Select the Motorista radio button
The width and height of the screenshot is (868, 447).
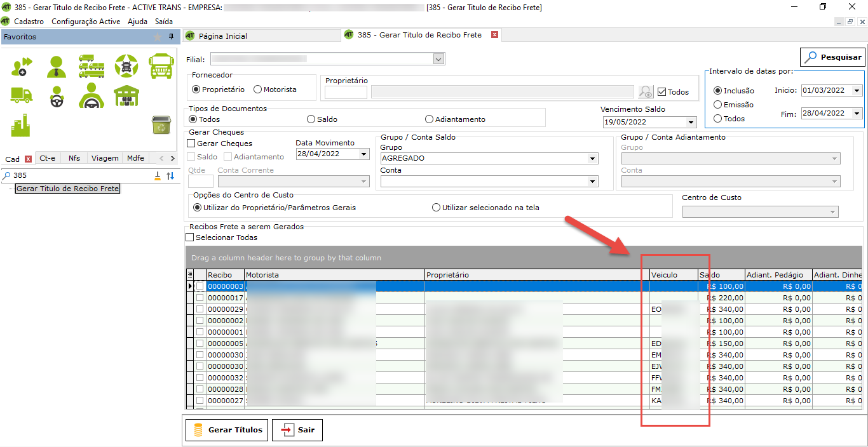(x=258, y=90)
